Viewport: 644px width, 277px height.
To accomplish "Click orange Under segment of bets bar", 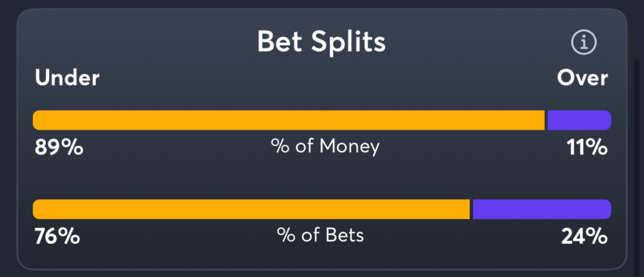I will tap(252, 209).
